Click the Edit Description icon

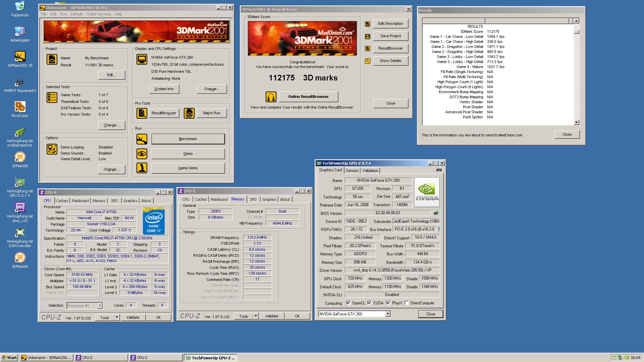(x=368, y=24)
